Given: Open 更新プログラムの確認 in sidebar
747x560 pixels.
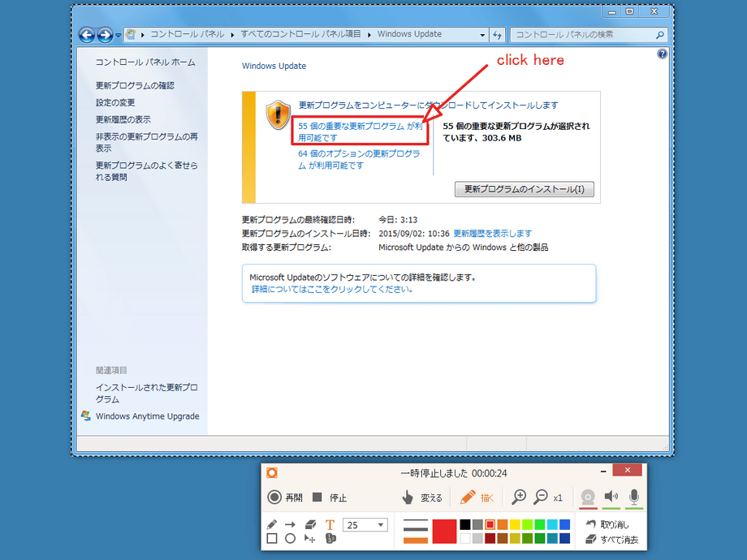Looking at the screenshot, I should (x=135, y=85).
